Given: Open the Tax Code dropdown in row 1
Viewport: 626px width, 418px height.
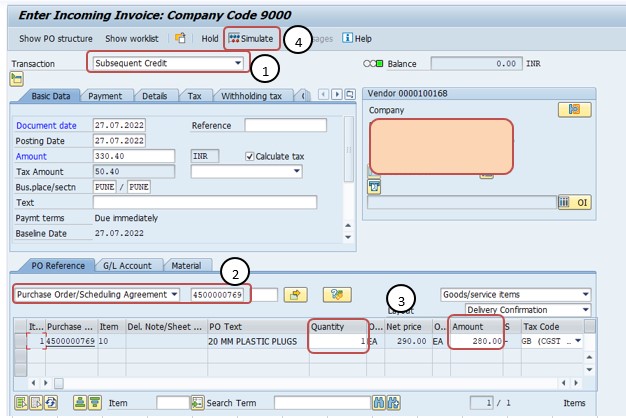Looking at the screenshot, I should tap(578, 341).
